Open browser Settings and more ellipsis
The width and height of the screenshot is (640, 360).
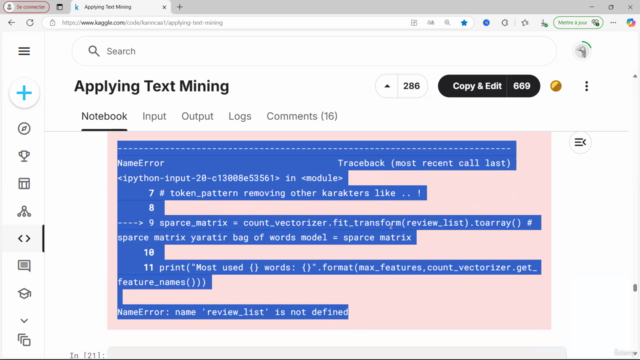(x=613, y=23)
